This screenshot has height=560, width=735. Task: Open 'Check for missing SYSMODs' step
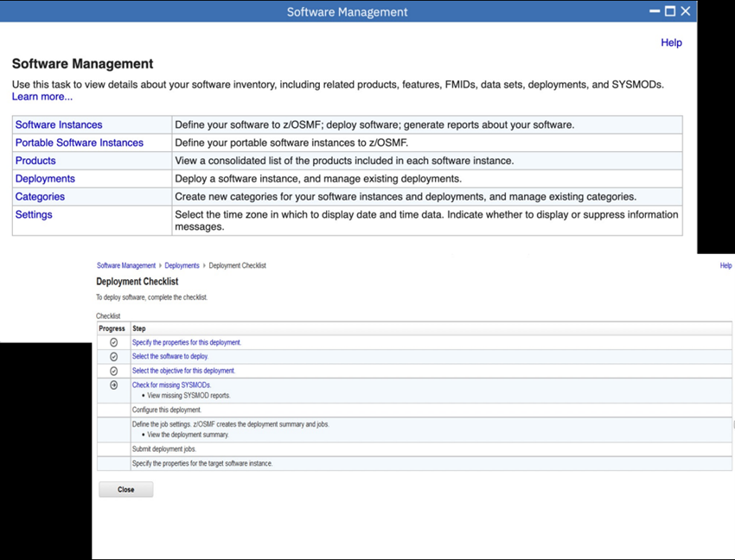click(x=171, y=385)
